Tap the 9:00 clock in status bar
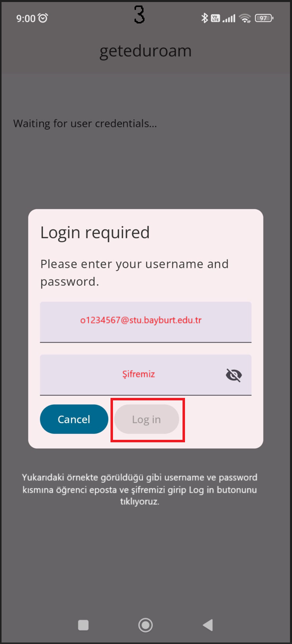Image resolution: width=292 pixels, height=644 pixels. point(25,18)
